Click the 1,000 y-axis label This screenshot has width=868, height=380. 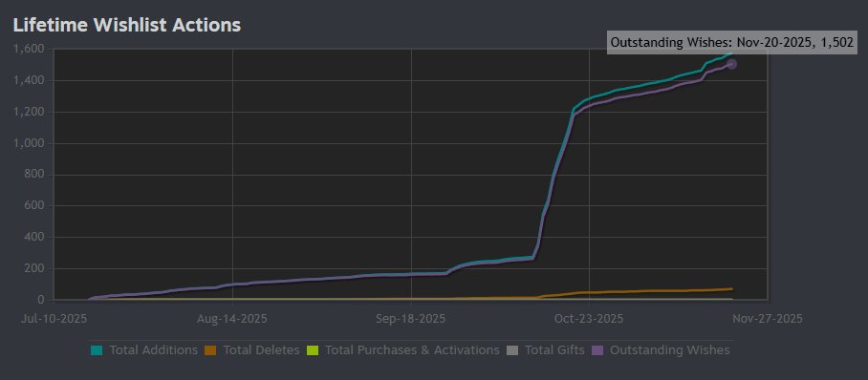(x=29, y=143)
